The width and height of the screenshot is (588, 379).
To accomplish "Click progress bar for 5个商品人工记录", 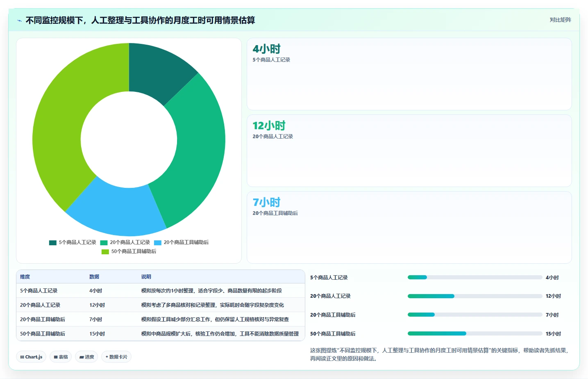I will 475,278.
